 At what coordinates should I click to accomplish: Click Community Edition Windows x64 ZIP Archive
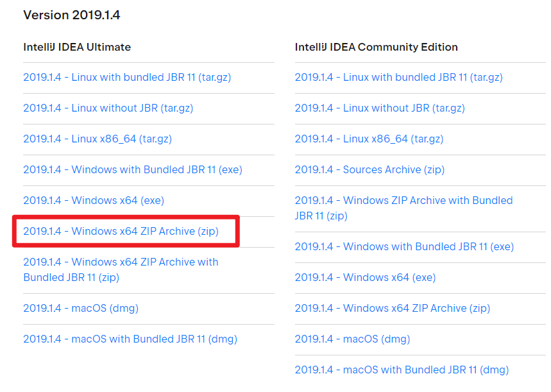(x=392, y=309)
